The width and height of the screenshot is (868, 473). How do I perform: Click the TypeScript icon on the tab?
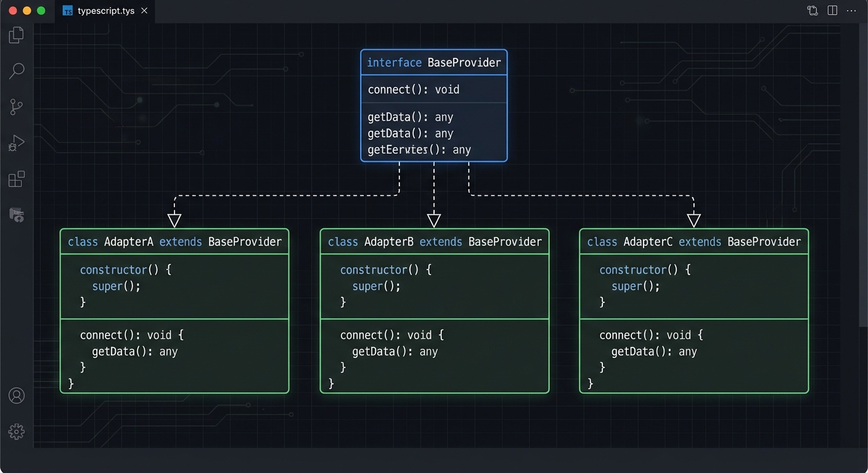(67, 10)
